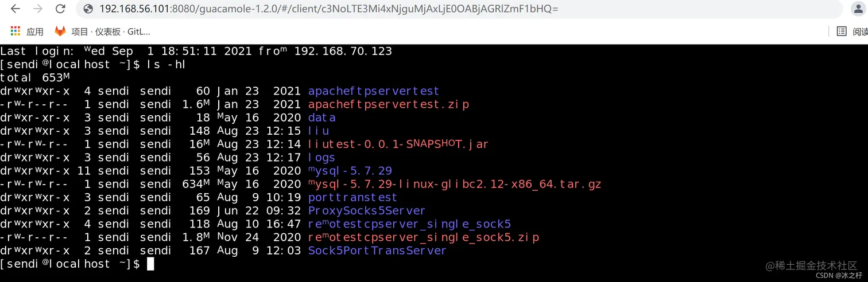The width and height of the screenshot is (868, 282).
Task: Focus the address bar URL
Action: tap(328, 9)
